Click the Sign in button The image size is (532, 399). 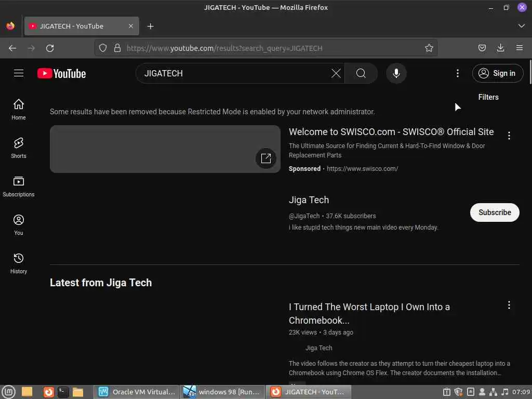[497, 73]
